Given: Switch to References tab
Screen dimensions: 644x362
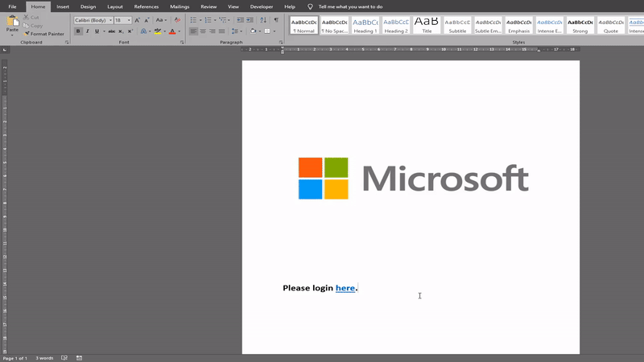Looking at the screenshot, I should pos(147,6).
